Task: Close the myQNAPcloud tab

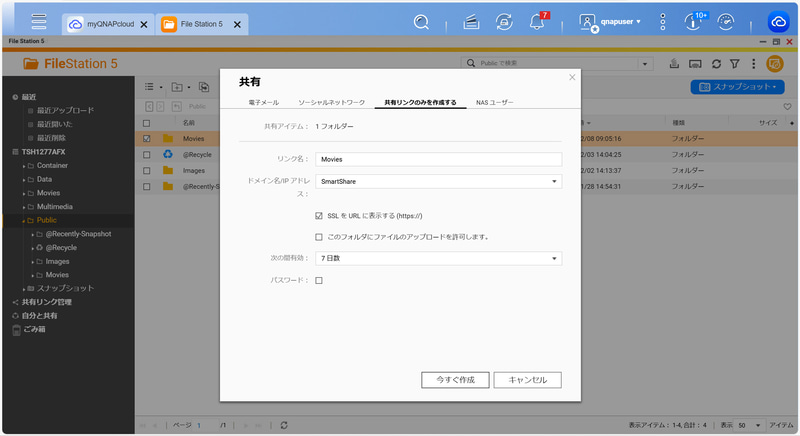Action: coord(144,24)
